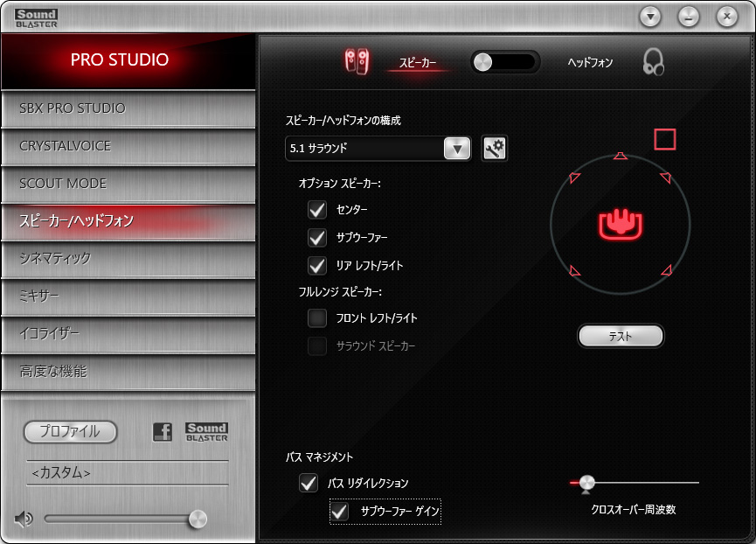Viewport: 756px width, 544px height.
Task: Open the ミキサー section
Action: (x=128, y=296)
